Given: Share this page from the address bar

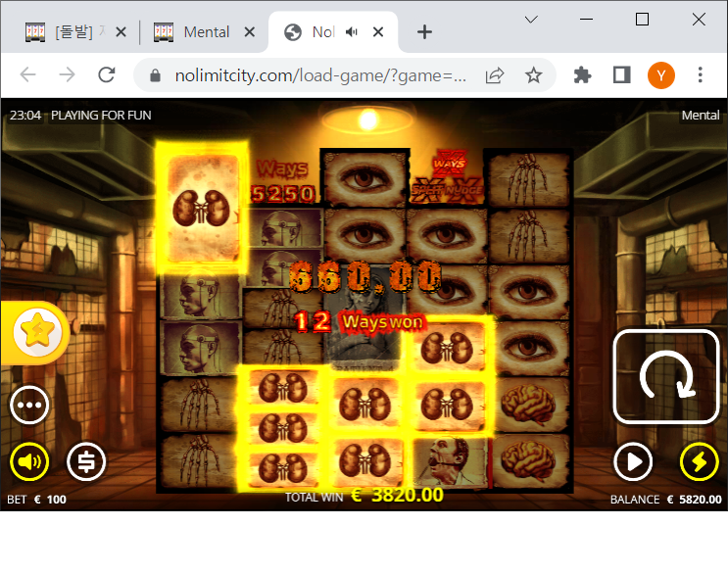Looking at the screenshot, I should [495, 75].
